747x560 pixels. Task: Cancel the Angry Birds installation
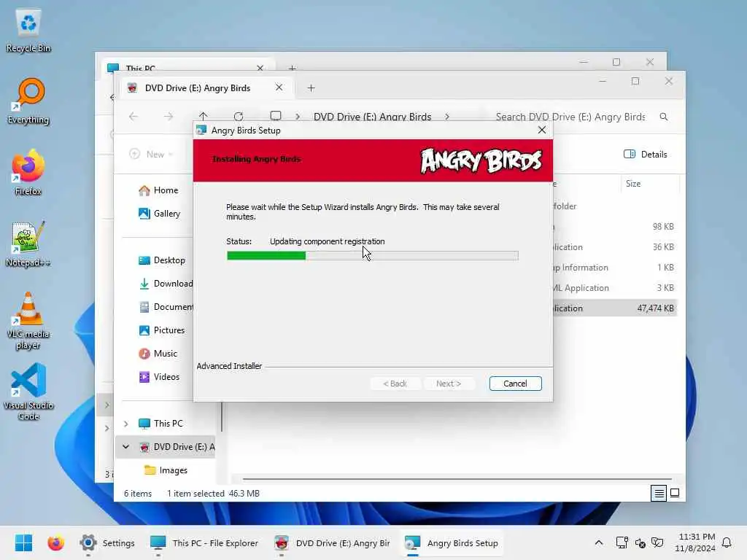515,384
